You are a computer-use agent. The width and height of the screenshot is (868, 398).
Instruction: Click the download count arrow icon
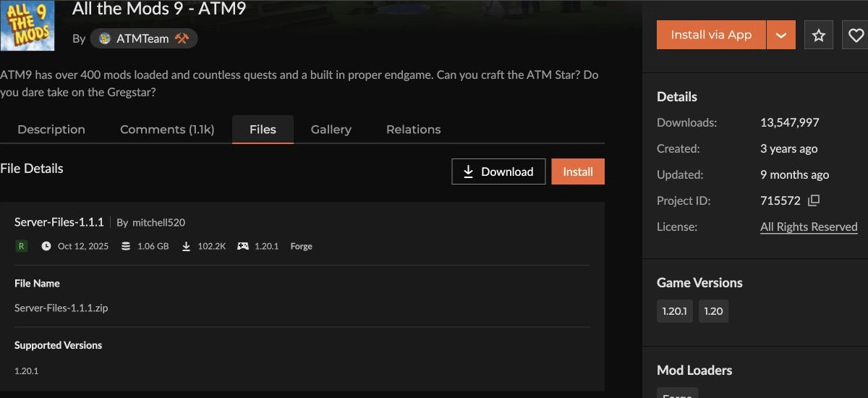[x=186, y=246]
